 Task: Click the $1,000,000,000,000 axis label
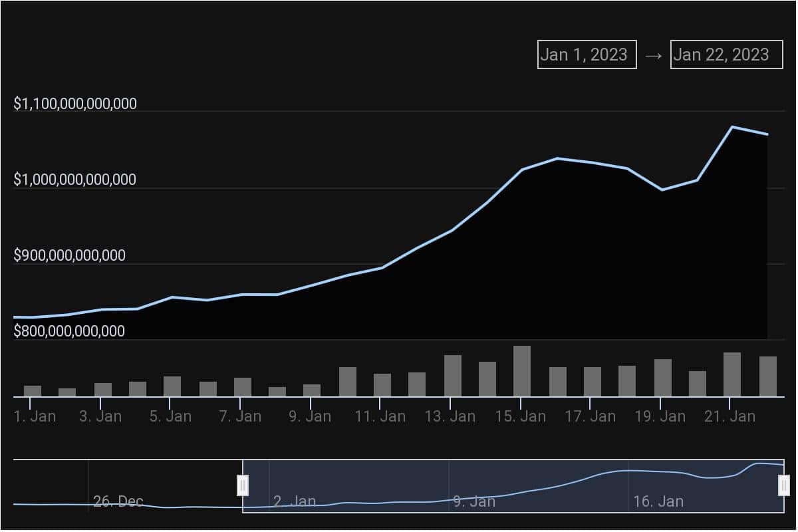pyautogui.click(x=75, y=180)
